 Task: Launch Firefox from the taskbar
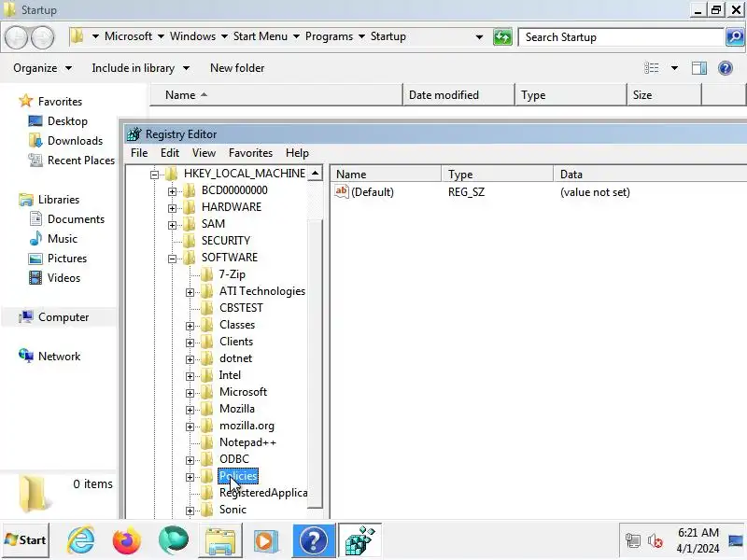127,540
